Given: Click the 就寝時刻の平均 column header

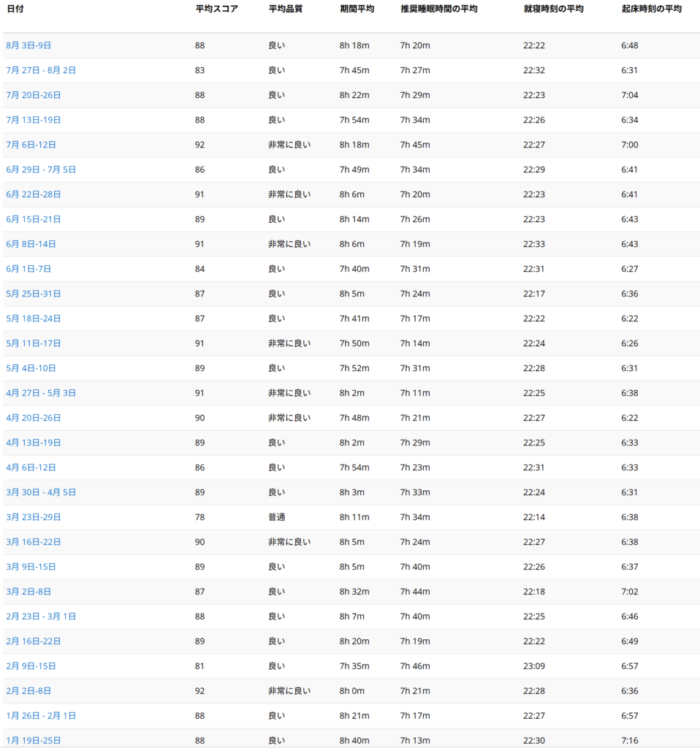Looking at the screenshot, I should coord(553,9).
